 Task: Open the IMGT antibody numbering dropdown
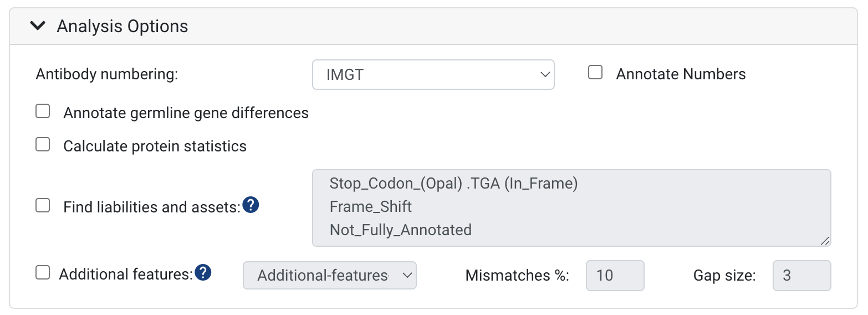433,74
